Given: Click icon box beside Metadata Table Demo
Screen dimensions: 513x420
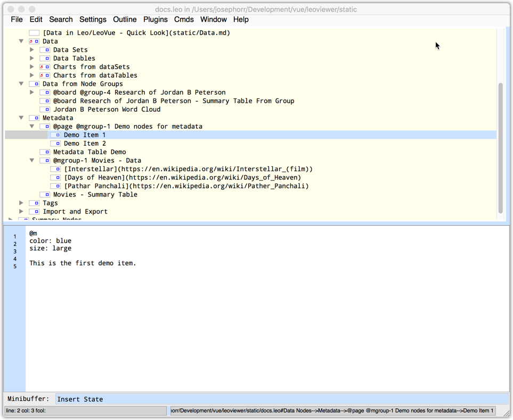Looking at the screenshot, I should point(45,152).
